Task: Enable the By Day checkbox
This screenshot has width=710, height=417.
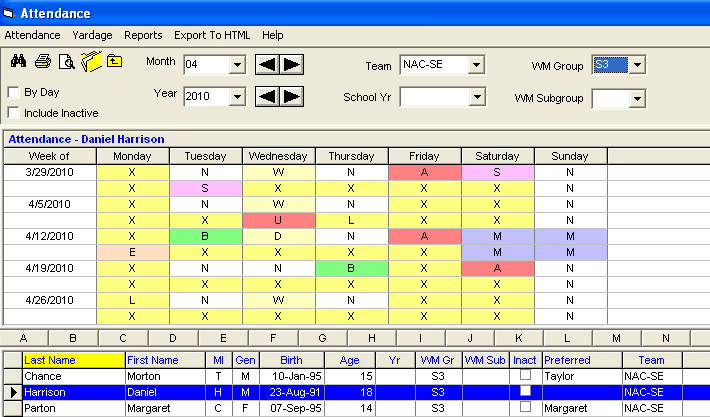Action: click(x=14, y=93)
